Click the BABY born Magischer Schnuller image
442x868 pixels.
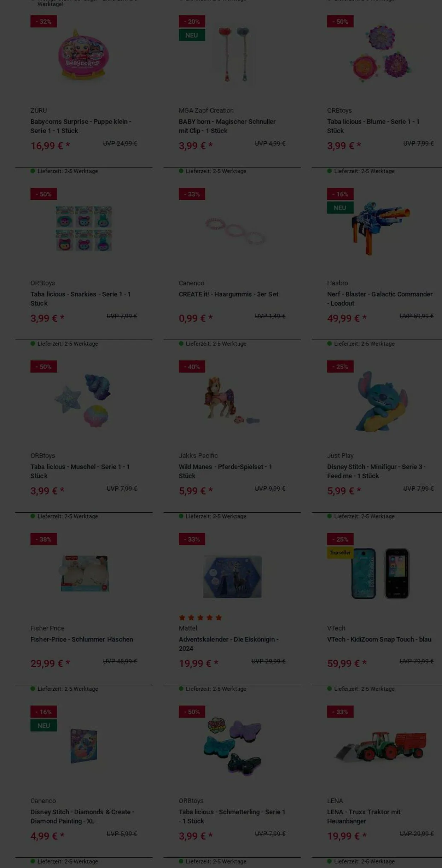point(234,54)
